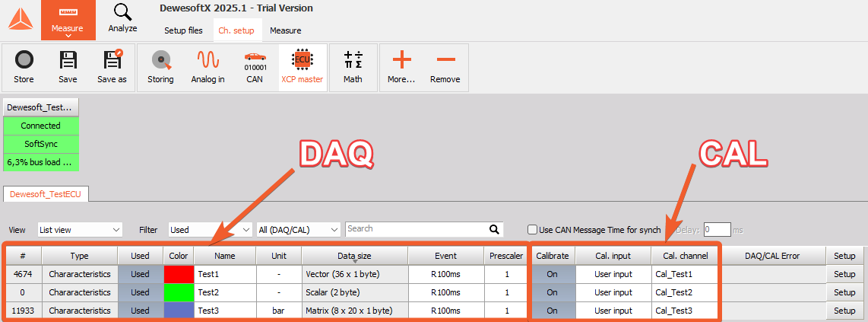Select the Test2 name cell
The image size is (868, 322).
point(225,292)
